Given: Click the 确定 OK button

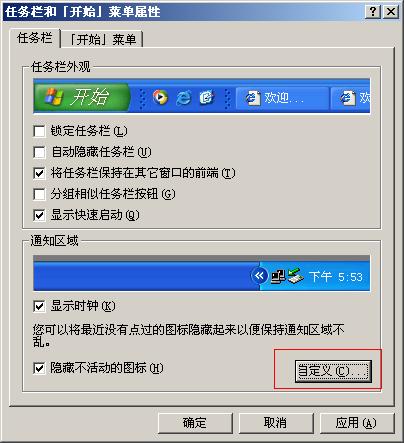Looking at the screenshot, I should (x=195, y=423).
